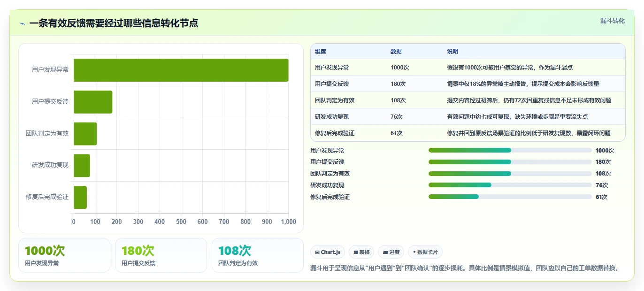The image size is (644, 291).
Task: Click the x-axis tick 100
Action: coord(95,222)
